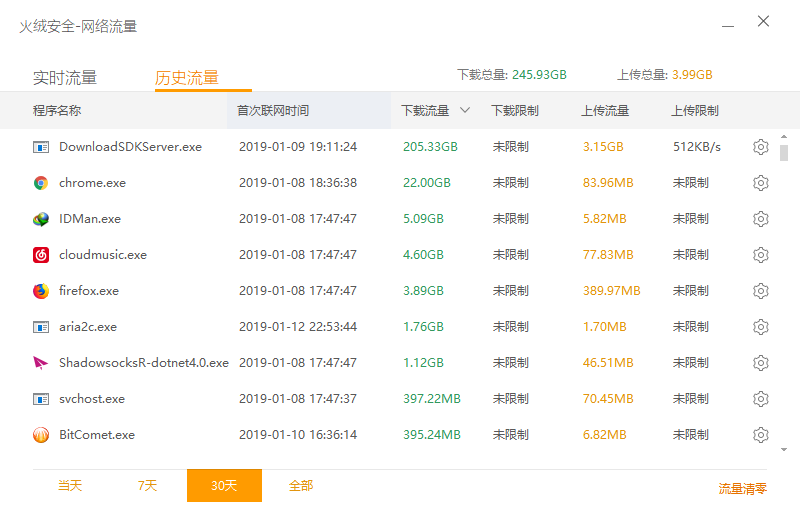Select the 历史流量 tab
The image size is (800, 515).
187,77
